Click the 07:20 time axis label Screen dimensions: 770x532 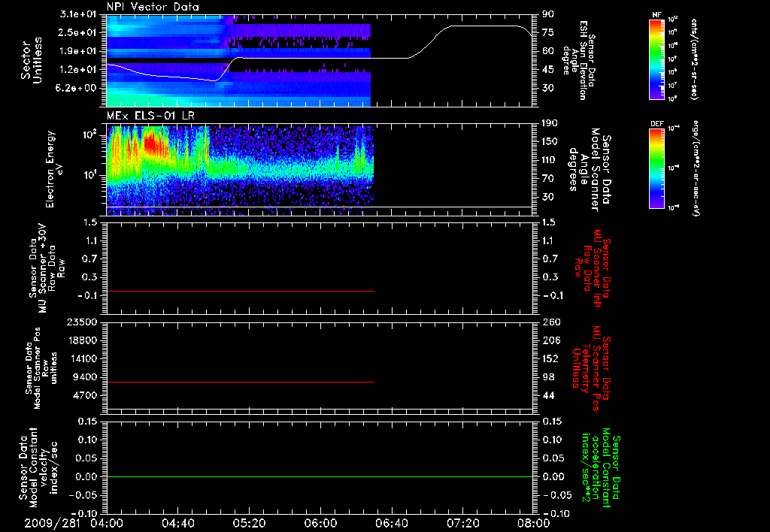tap(462, 523)
